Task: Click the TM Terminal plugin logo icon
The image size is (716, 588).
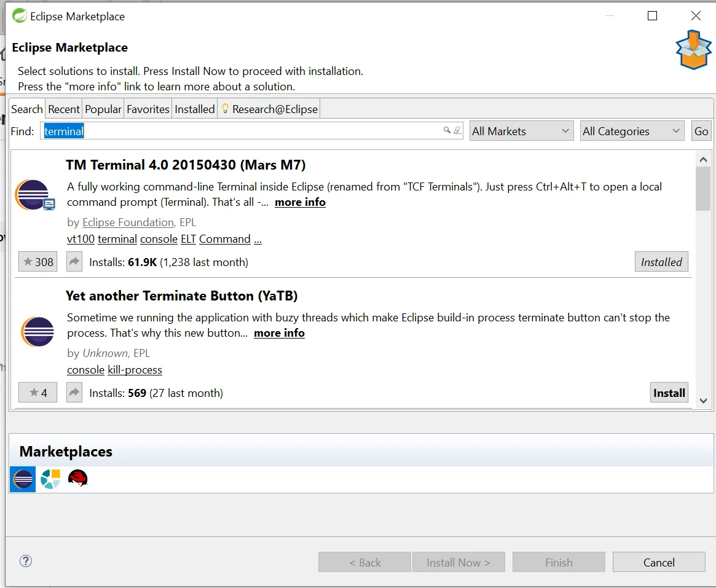Action: coord(34,195)
